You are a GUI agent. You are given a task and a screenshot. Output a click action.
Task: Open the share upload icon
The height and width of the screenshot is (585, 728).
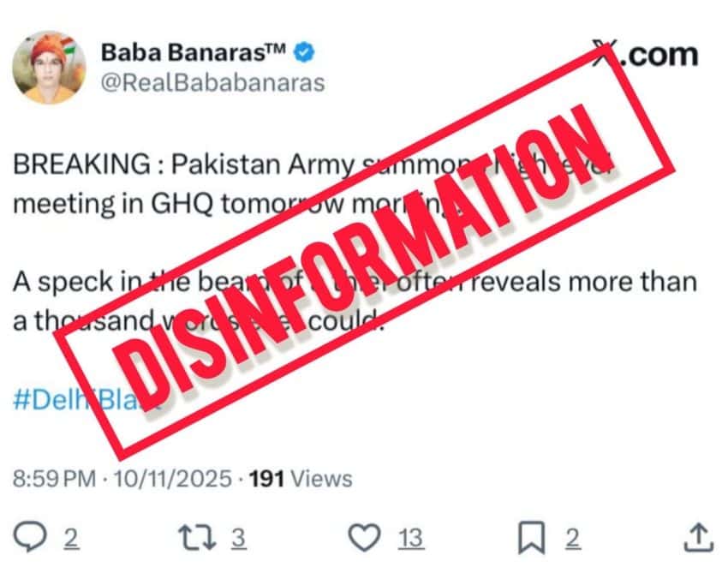(x=699, y=538)
